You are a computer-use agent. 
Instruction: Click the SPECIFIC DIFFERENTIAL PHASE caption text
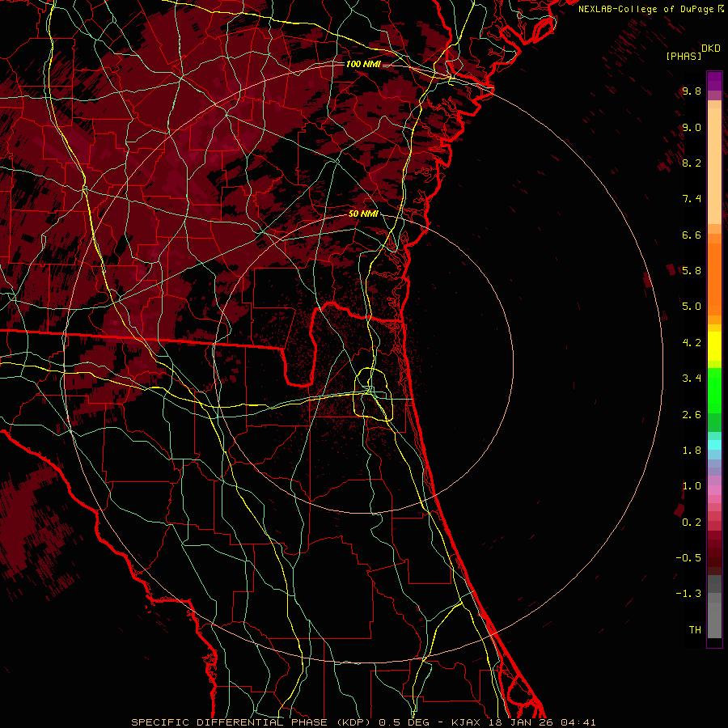(229, 722)
